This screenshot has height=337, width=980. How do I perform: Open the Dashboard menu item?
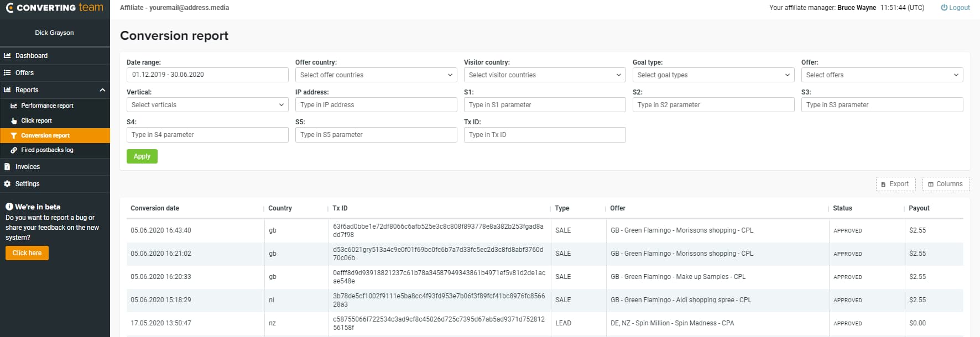55,56
